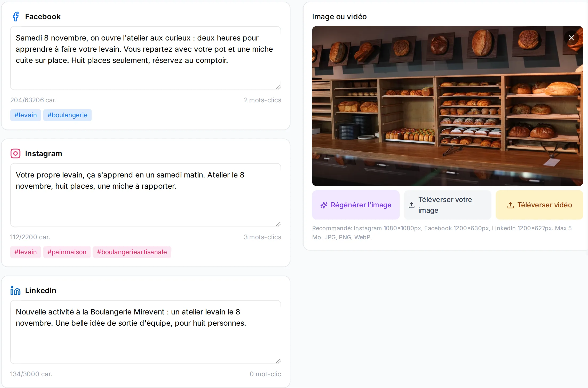Focus the Instagram caption text field
The width and height of the screenshot is (588, 388).
pyautogui.click(x=146, y=195)
